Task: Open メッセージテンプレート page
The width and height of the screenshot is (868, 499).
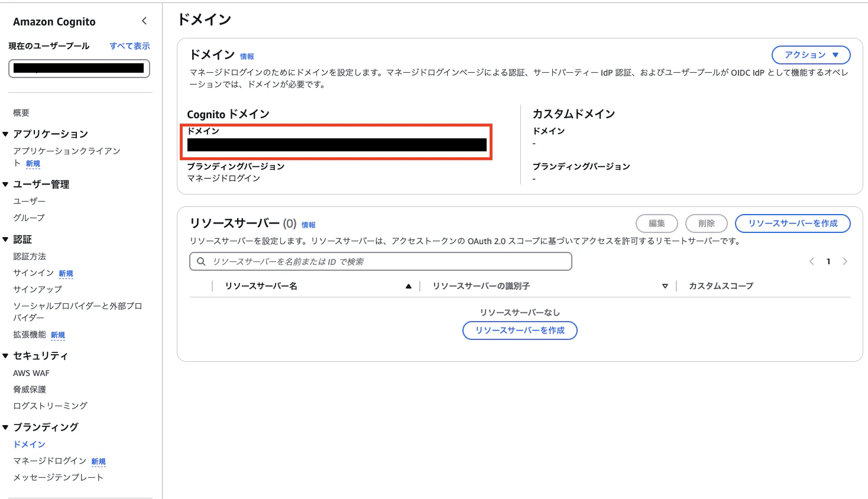Action: (58, 478)
